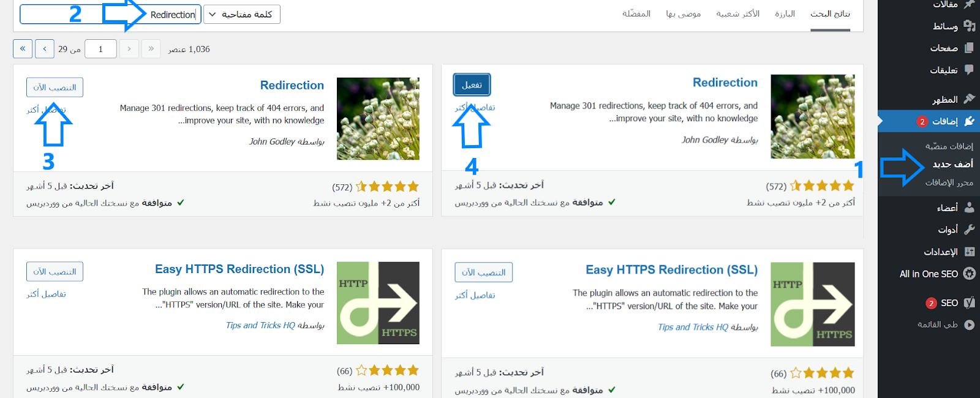Click the التنصيب الآن button on the Redirection card

55,88
